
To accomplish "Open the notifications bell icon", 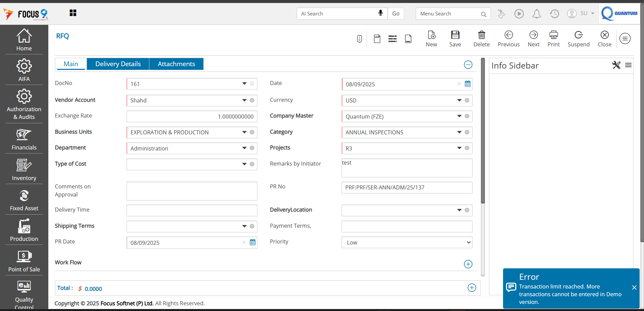I will click(x=536, y=14).
